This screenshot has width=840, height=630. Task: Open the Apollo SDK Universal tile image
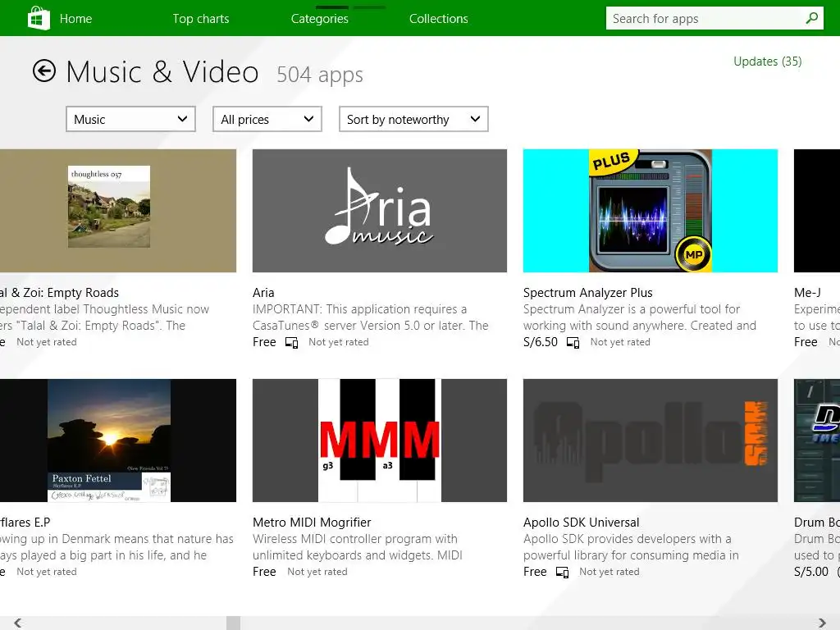(651, 441)
